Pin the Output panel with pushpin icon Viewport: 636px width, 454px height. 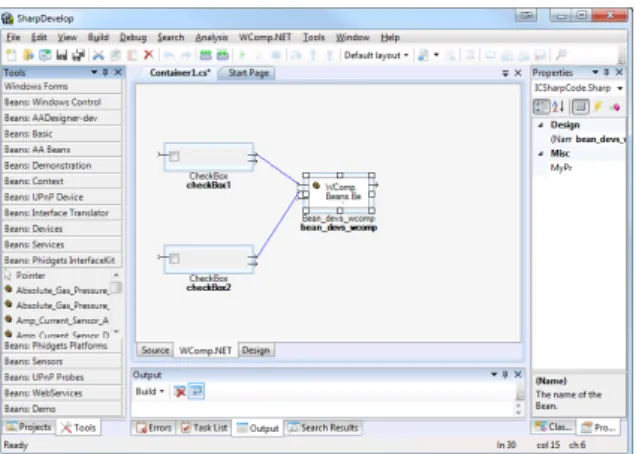[505, 374]
